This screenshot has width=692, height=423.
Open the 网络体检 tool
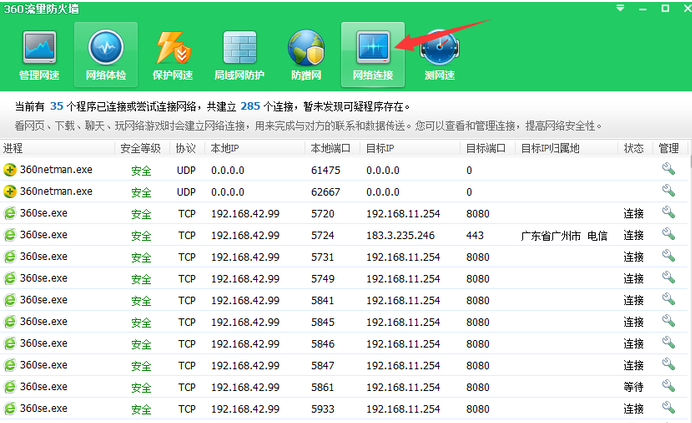pyautogui.click(x=106, y=55)
